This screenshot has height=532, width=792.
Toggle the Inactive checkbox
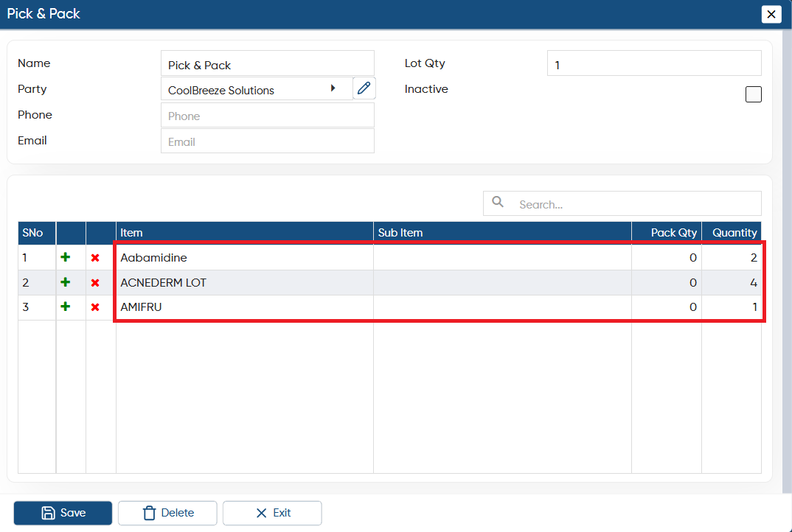(x=753, y=94)
